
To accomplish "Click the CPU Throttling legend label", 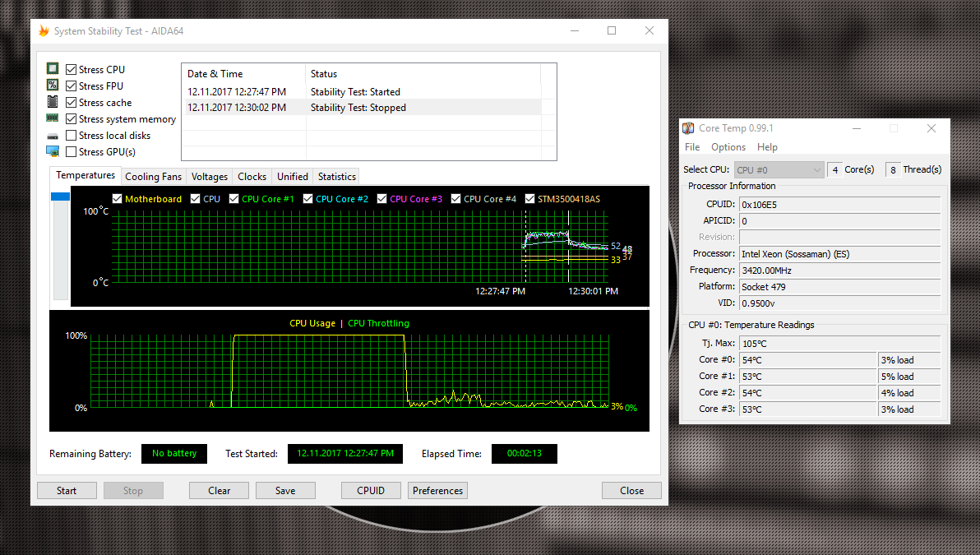I will [x=379, y=323].
